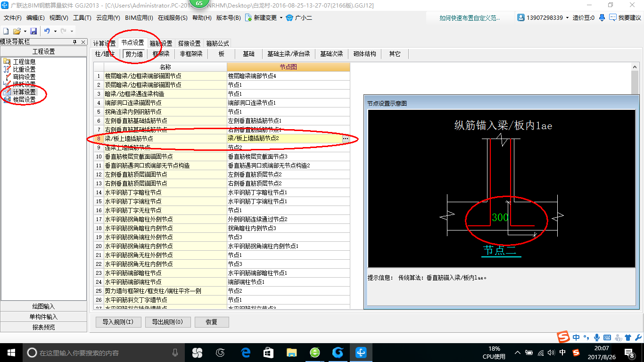
Task: Click the Open folder icon in toolbar
Action: (17, 31)
